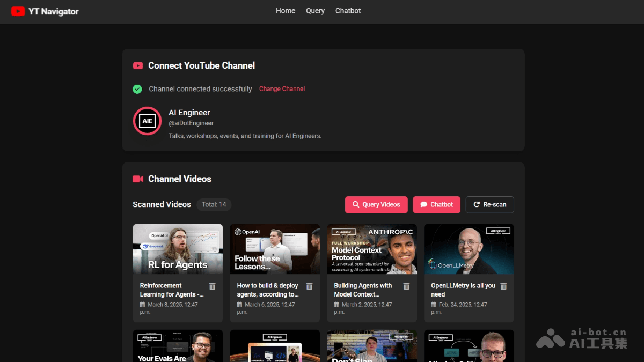Open Chatbot from the top navigation bar
The height and width of the screenshot is (362, 644).
pos(348,11)
